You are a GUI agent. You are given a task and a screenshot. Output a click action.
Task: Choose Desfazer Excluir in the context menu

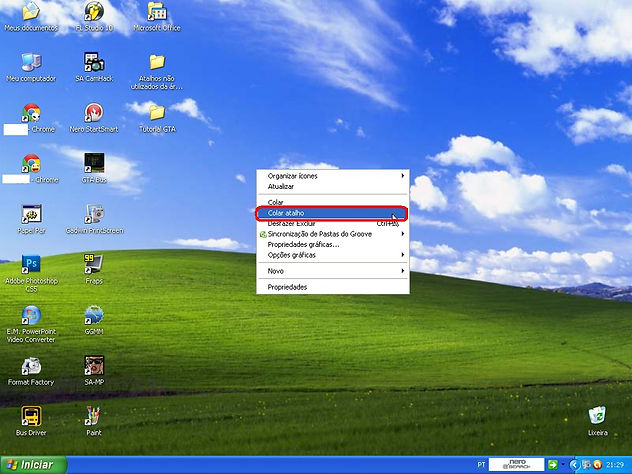[333, 224]
